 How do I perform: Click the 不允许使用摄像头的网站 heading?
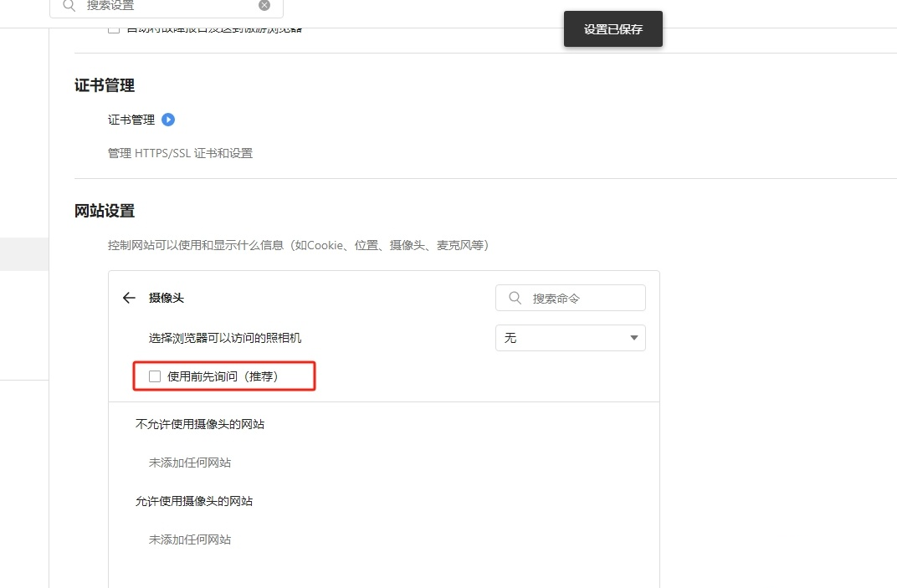200,424
